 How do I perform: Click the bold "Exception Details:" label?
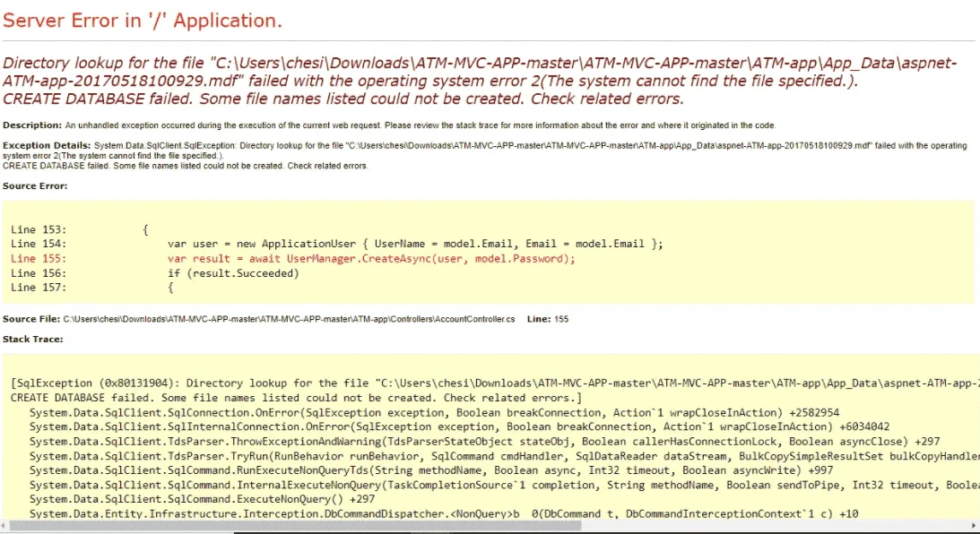tap(47, 145)
